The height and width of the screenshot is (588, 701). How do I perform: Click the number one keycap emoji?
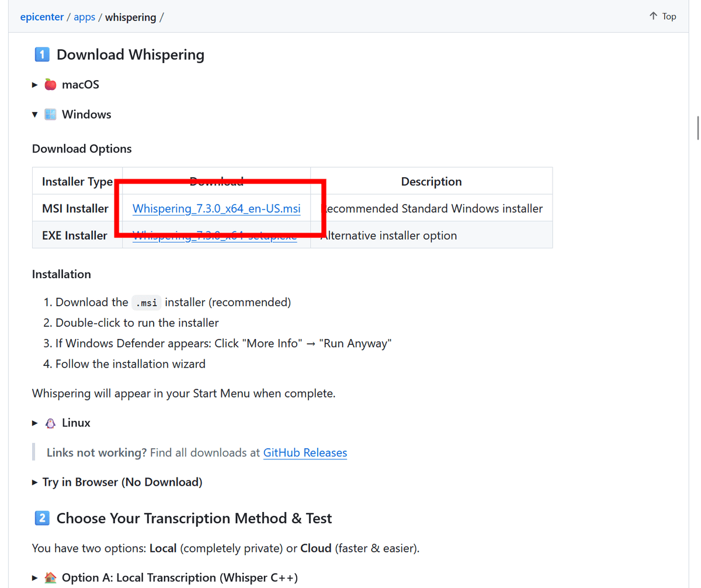coord(42,55)
